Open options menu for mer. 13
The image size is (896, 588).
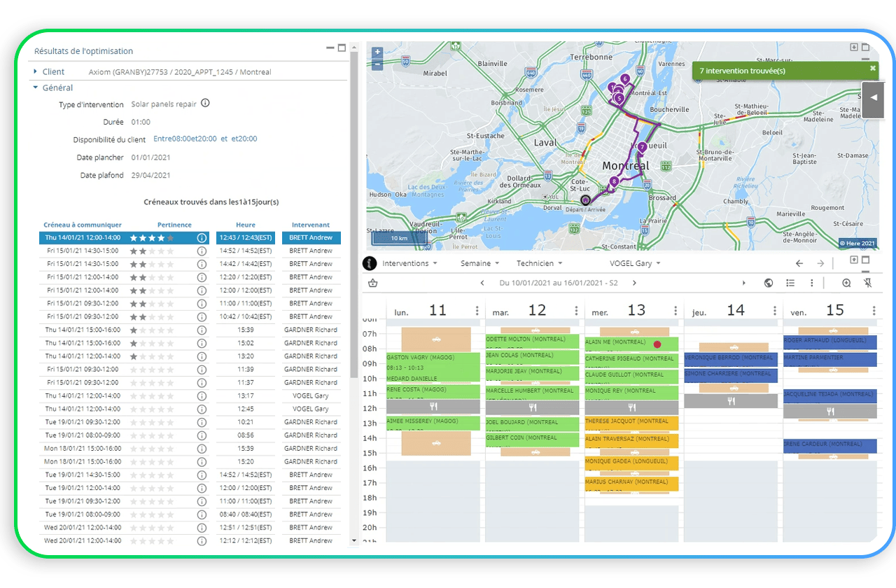[x=675, y=311]
